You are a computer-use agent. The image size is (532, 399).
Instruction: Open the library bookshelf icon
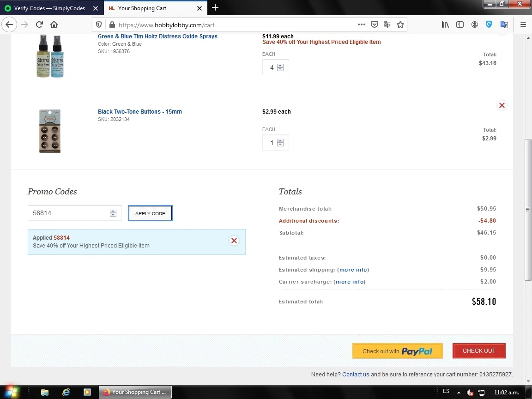445,25
